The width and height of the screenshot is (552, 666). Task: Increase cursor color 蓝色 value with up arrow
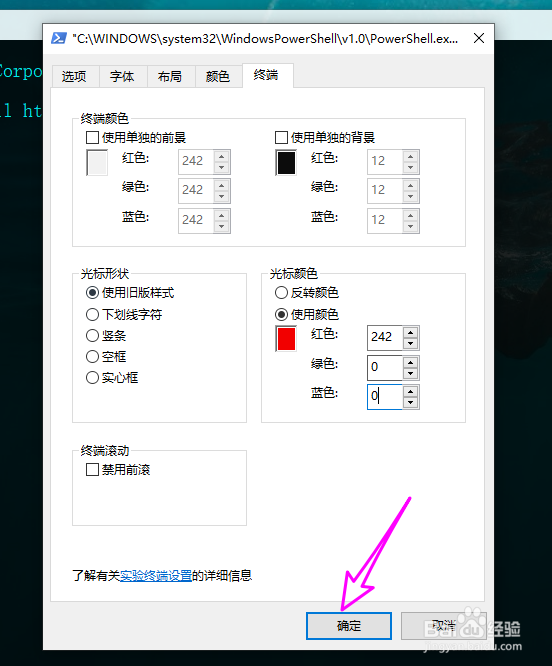click(411, 391)
